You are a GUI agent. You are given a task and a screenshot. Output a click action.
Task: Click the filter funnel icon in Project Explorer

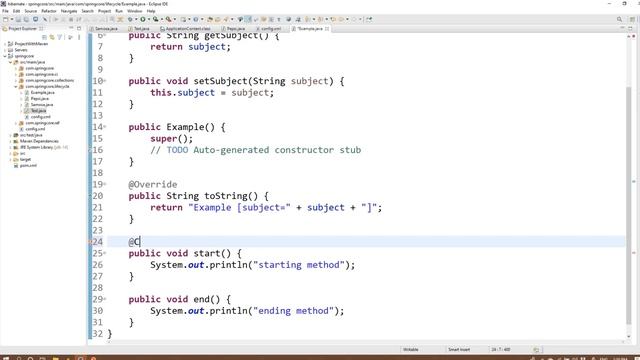pos(60,37)
